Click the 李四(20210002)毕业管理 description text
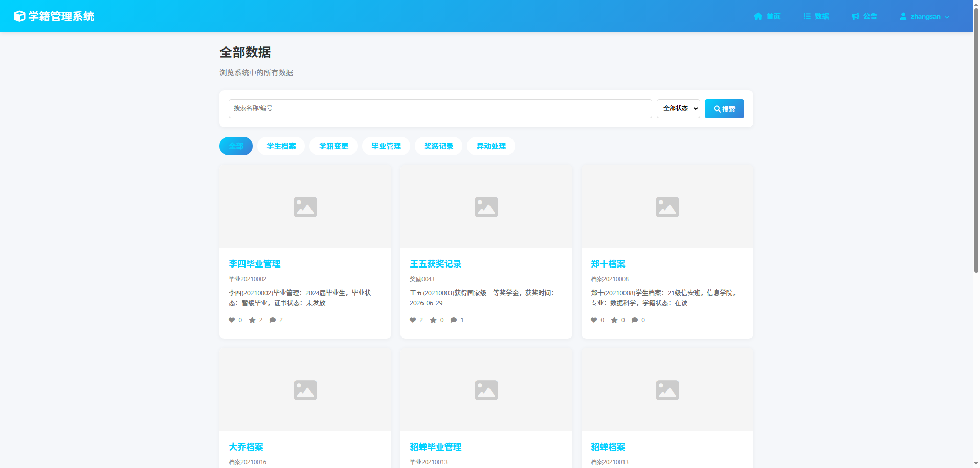980x468 pixels. pyautogui.click(x=300, y=298)
